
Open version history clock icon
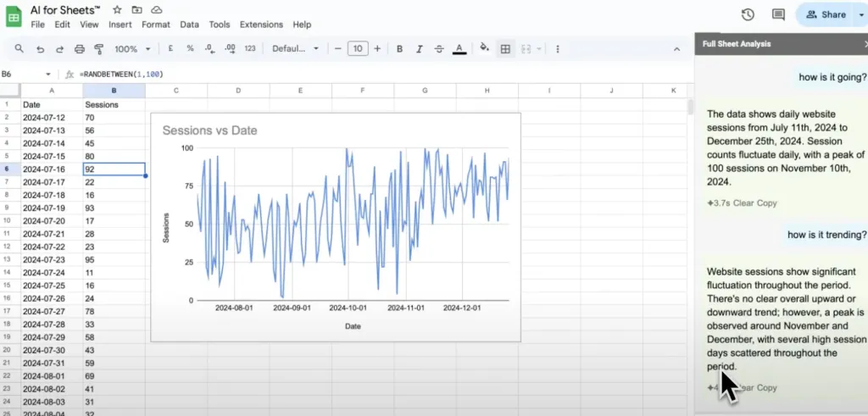tap(748, 14)
